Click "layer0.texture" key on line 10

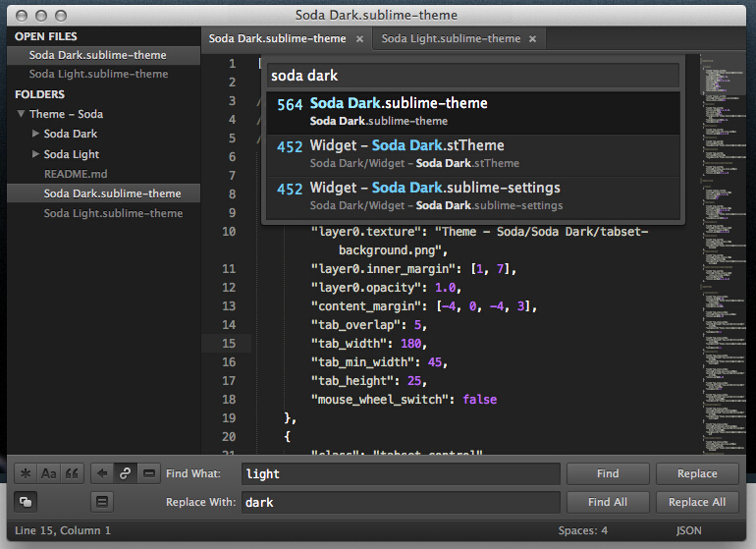coord(367,232)
